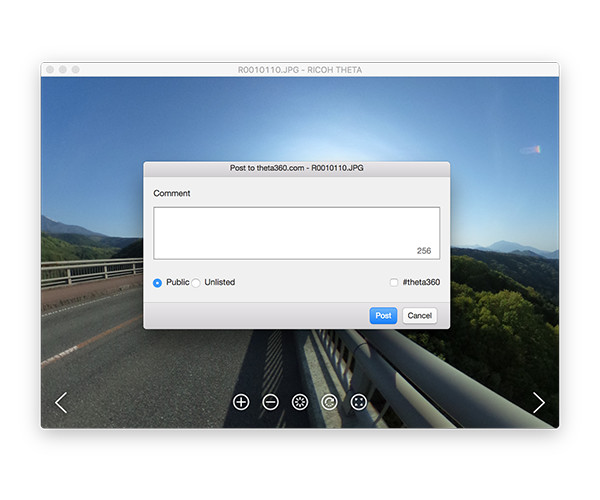Select the Public radio button
The image size is (600, 500).
(x=158, y=283)
